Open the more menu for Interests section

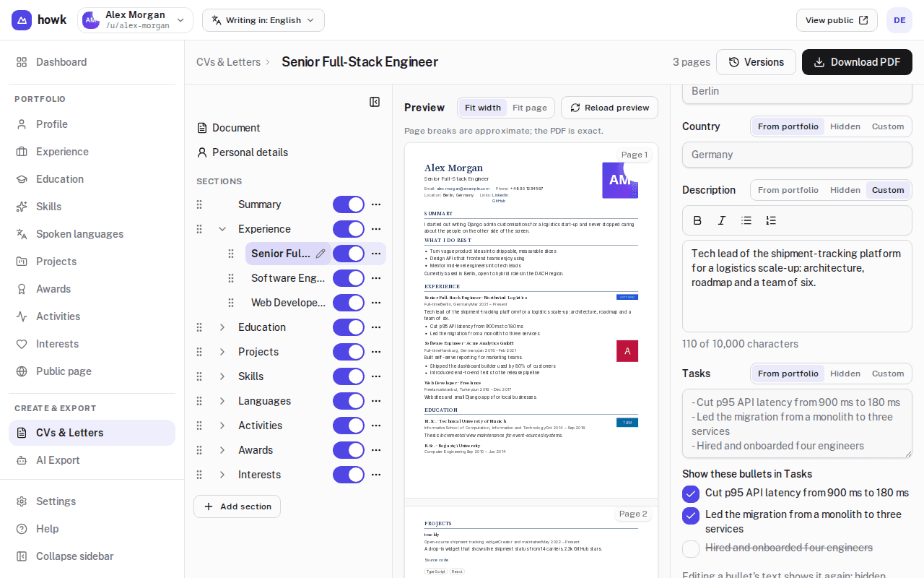(x=376, y=475)
